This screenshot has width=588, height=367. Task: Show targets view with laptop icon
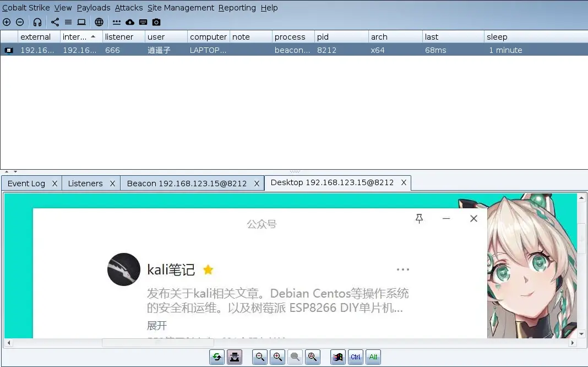point(81,22)
